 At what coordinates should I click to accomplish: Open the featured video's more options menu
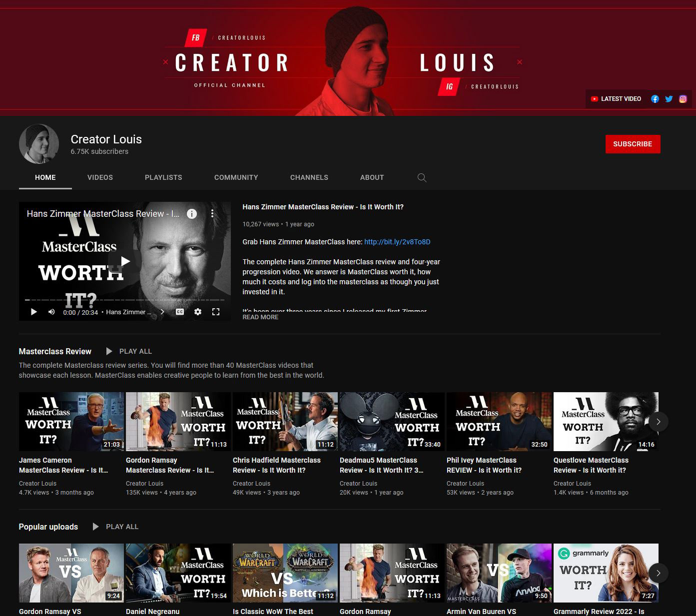coord(212,214)
